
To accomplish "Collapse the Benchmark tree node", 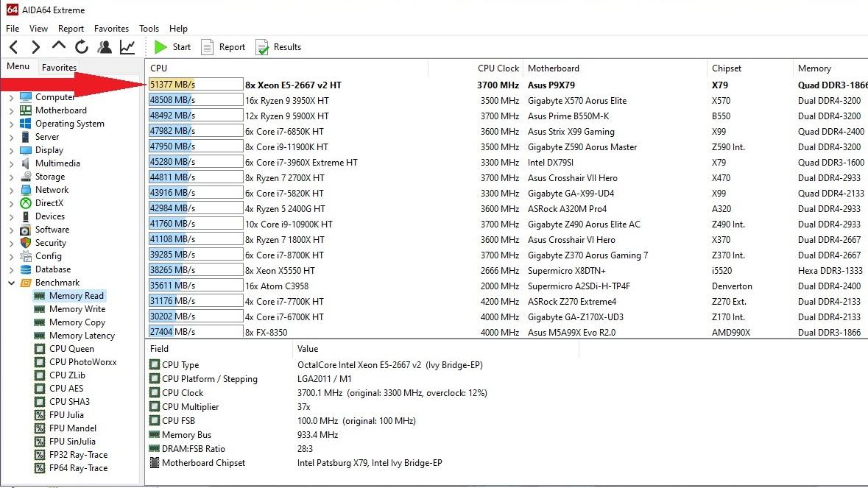I will (11, 283).
